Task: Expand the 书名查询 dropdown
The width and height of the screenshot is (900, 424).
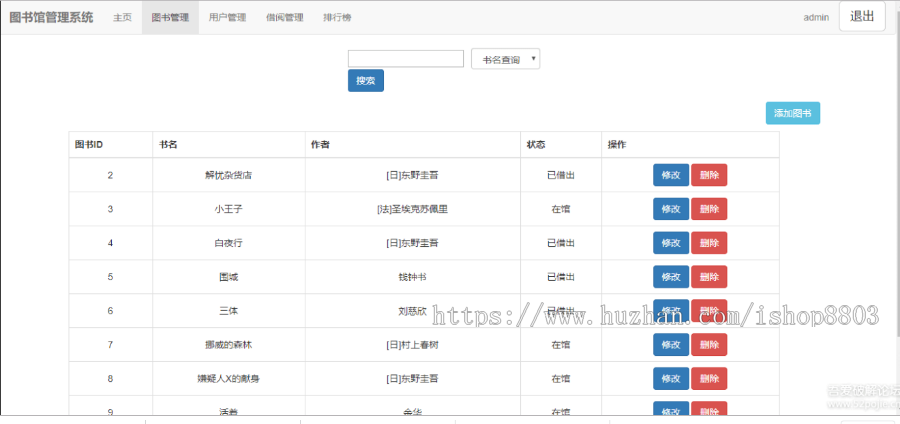Action: click(506, 59)
